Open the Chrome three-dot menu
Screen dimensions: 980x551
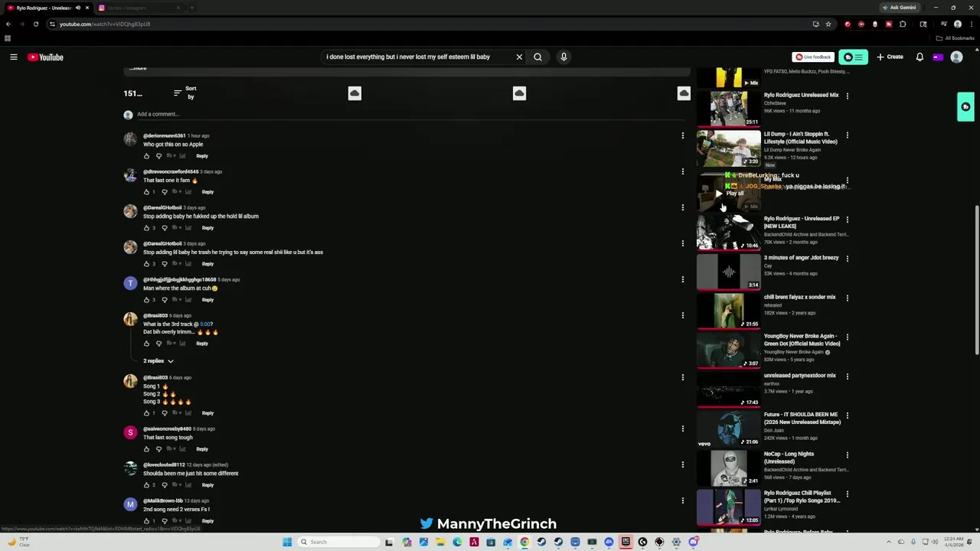970,24
